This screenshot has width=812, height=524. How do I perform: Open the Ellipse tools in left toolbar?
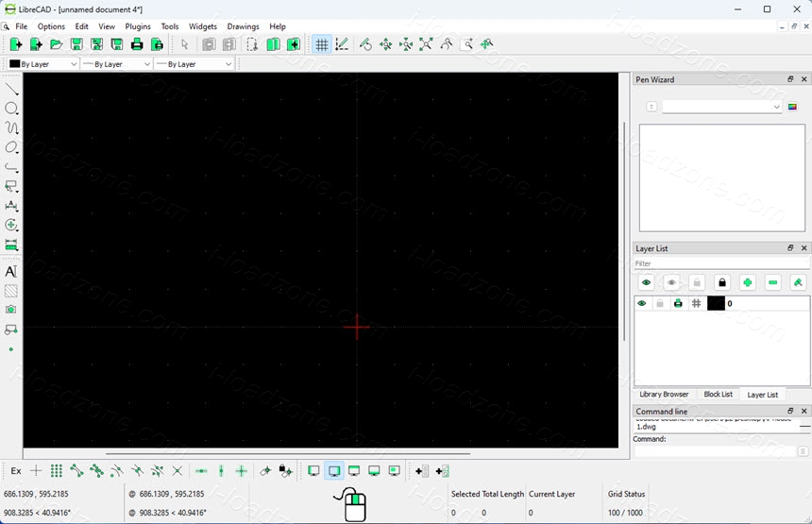coord(11,147)
